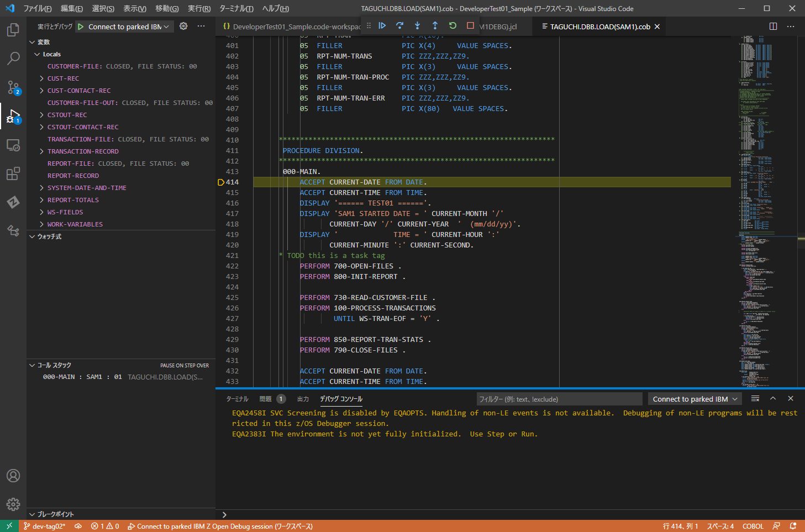Click the debug Continue button
The image size is (805, 532).
(382, 25)
